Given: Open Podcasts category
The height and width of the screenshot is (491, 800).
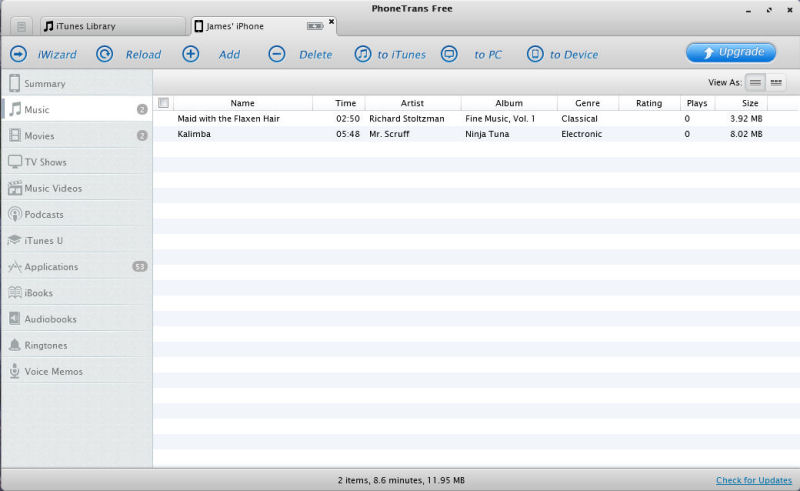Looking at the screenshot, I should point(77,214).
